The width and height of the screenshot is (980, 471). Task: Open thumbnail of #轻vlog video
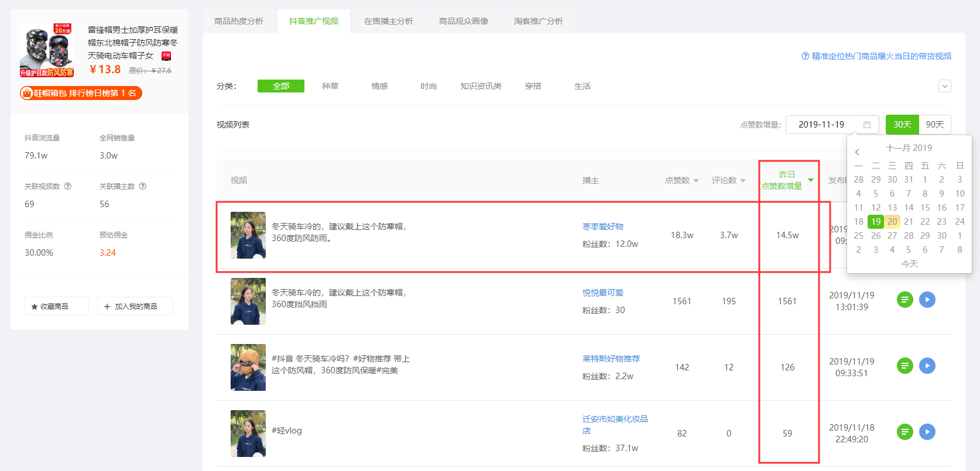click(248, 434)
